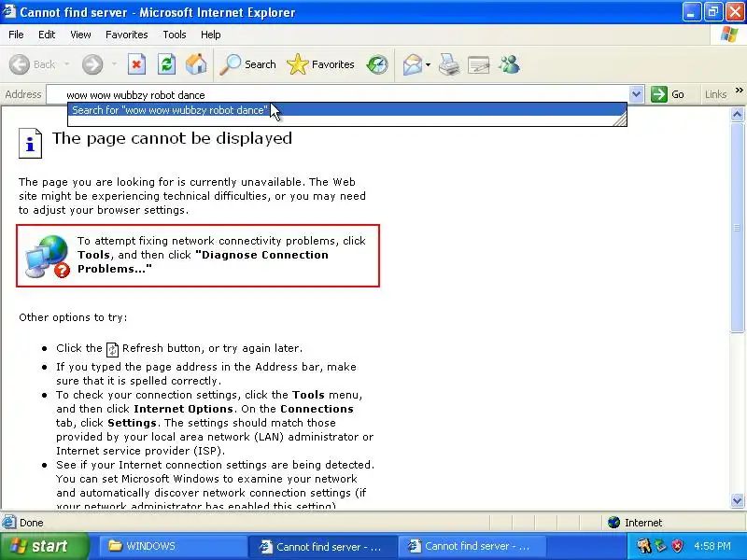Expand the address bar dropdown arrow
This screenshot has height=560, width=747.
(637, 94)
